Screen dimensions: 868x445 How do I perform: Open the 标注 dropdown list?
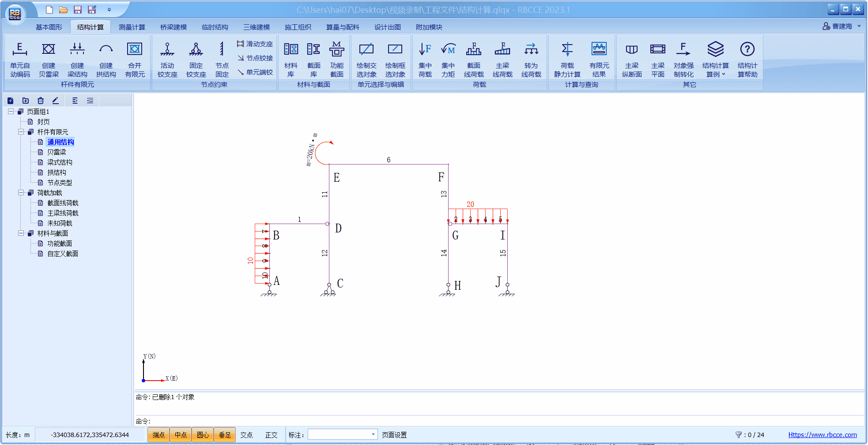373,434
